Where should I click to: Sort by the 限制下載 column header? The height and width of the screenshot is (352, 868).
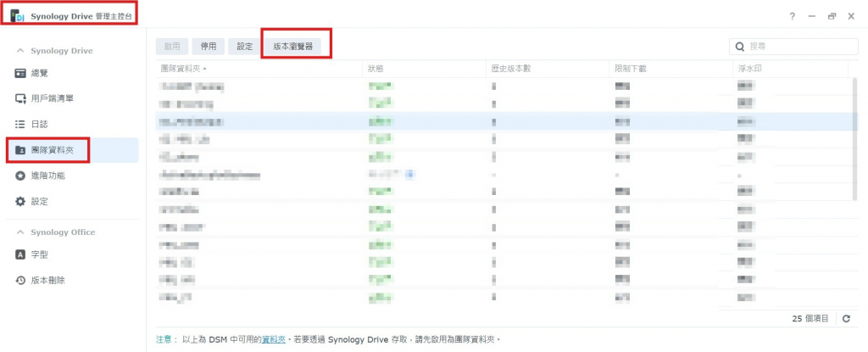coord(670,69)
